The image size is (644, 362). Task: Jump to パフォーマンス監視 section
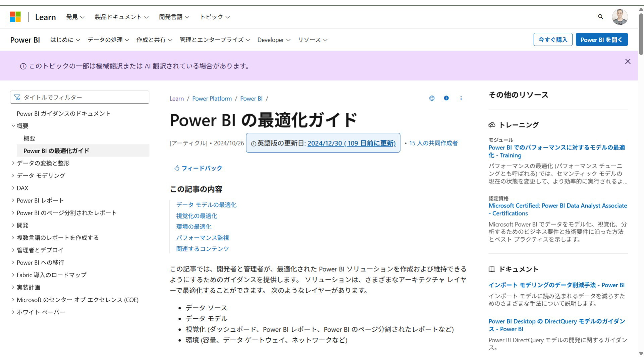203,238
